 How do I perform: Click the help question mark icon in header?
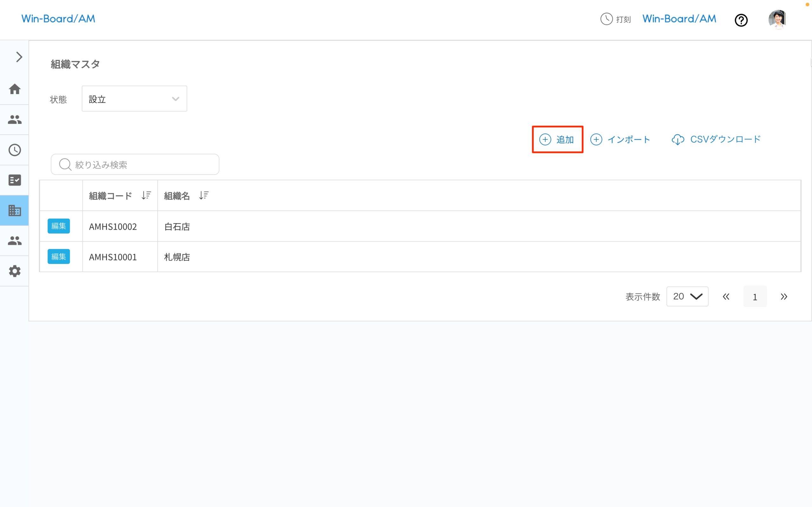[x=741, y=20]
